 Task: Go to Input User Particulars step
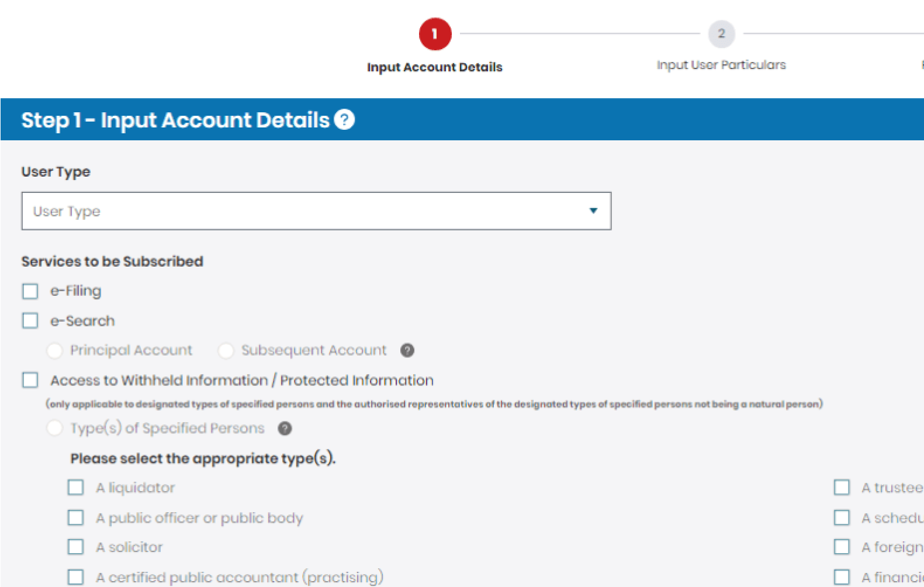pos(721,65)
